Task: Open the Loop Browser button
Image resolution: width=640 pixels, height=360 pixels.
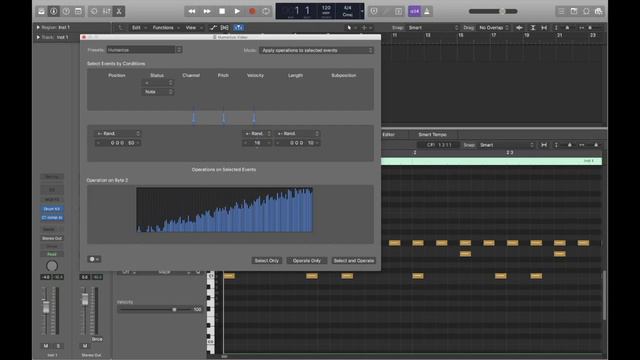Action: [586, 11]
